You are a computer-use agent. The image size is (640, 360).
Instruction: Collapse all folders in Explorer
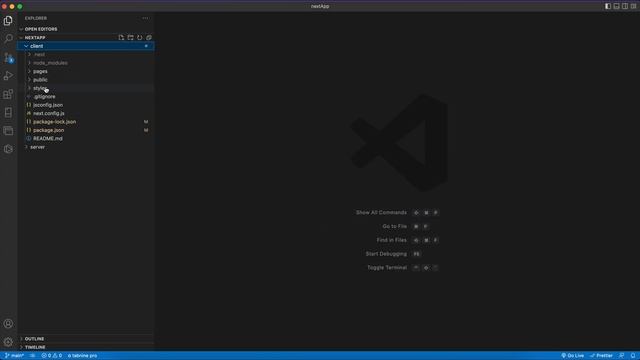coord(149,38)
